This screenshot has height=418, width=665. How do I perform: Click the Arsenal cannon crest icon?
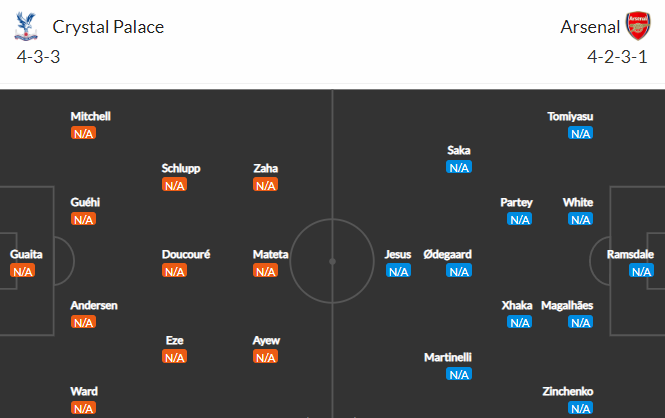(x=638, y=26)
